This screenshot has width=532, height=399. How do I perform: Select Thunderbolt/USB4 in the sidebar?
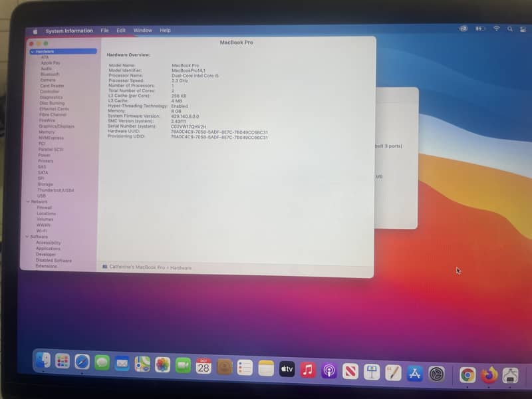click(x=55, y=190)
